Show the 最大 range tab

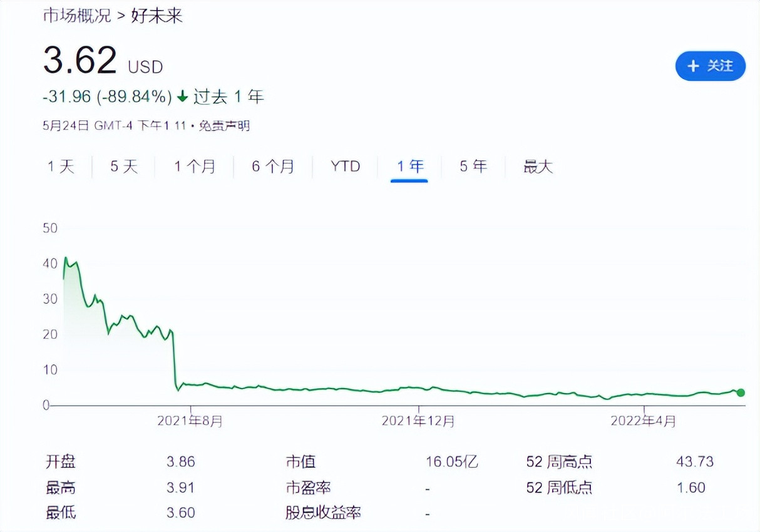pyautogui.click(x=538, y=166)
